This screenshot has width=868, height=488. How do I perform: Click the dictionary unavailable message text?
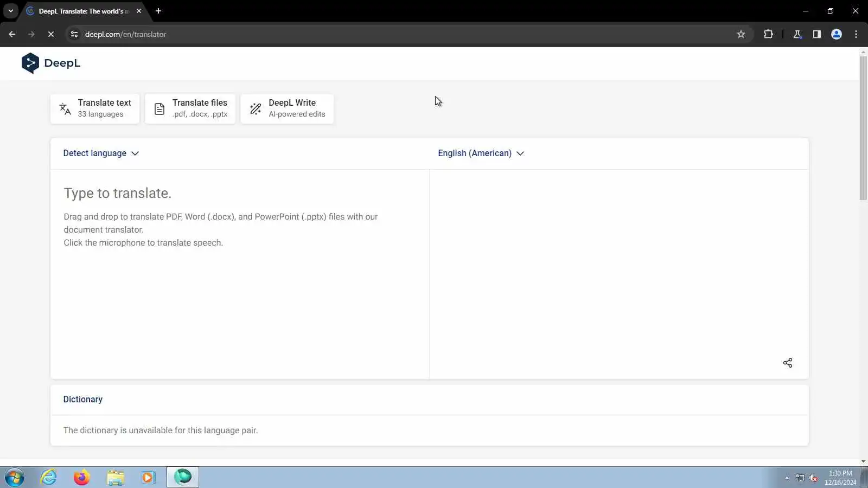161,430
